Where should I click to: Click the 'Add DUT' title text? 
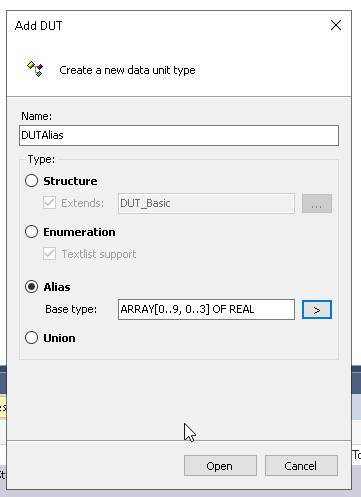point(39,26)
